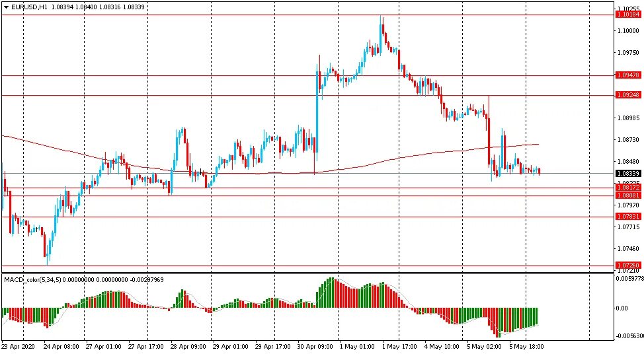Screen dimensions: 644x354
Task: Select the 1.10184 price level label
Action: (628, 15)
